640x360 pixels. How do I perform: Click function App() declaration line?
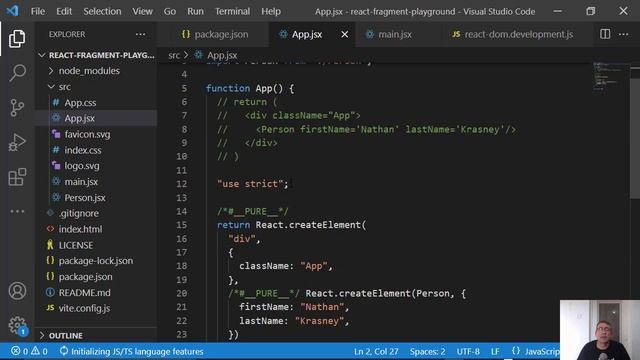(250, 89)
